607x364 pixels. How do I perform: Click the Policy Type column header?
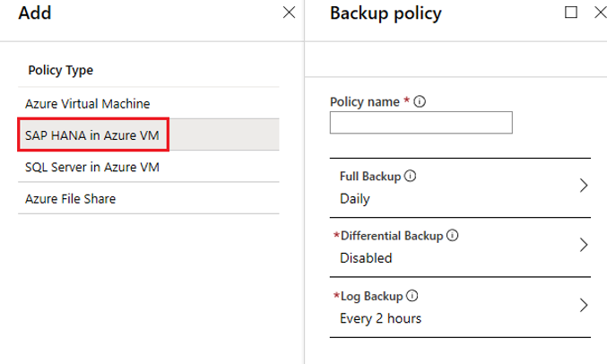click(x=61, y=70)
